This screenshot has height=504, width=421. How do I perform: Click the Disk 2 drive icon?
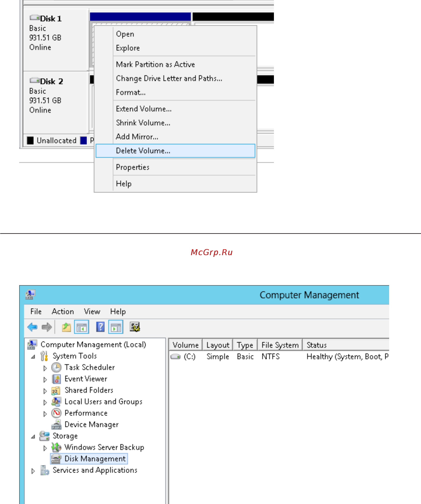coord(35,80)
